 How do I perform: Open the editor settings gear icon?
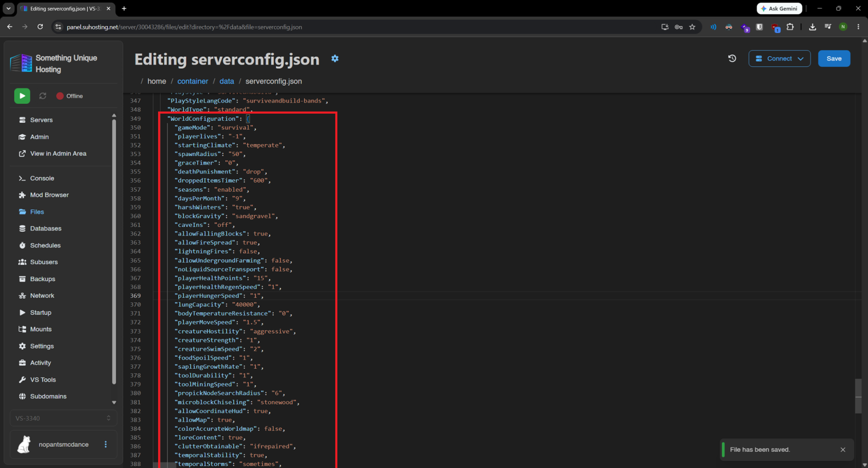(335, 59)
